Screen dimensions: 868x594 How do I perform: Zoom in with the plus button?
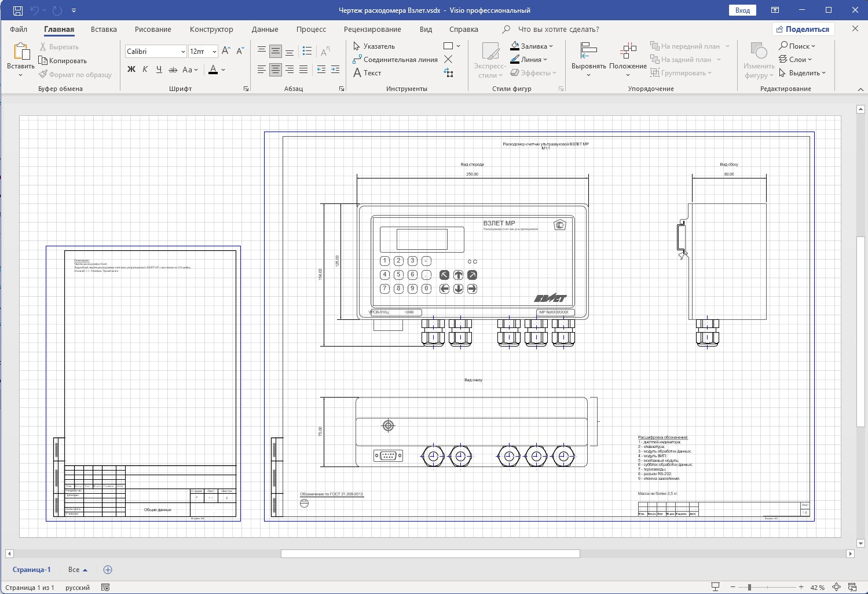point(801,587)
